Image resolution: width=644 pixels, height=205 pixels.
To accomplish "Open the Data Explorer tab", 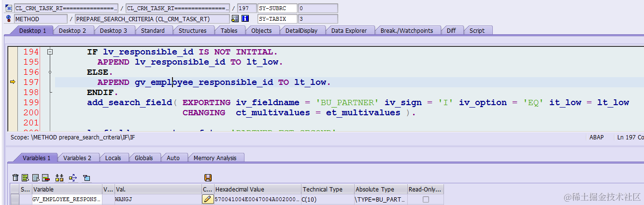I will [x=349, y=30].
